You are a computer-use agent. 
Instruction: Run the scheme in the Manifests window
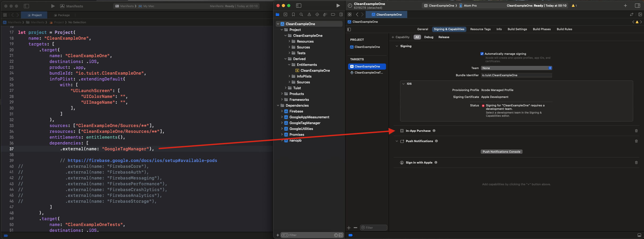53,6
